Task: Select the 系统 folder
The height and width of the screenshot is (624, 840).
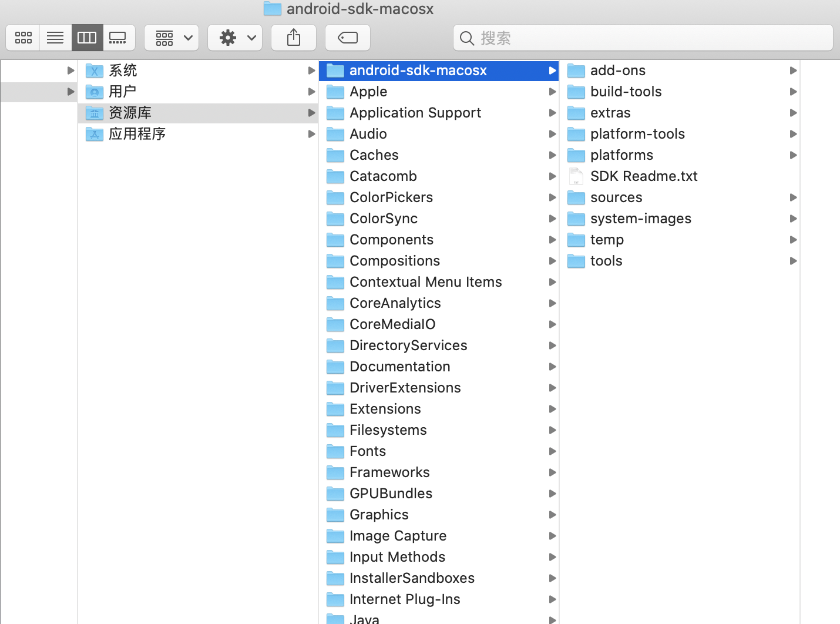Action: (x=198, y=71)
